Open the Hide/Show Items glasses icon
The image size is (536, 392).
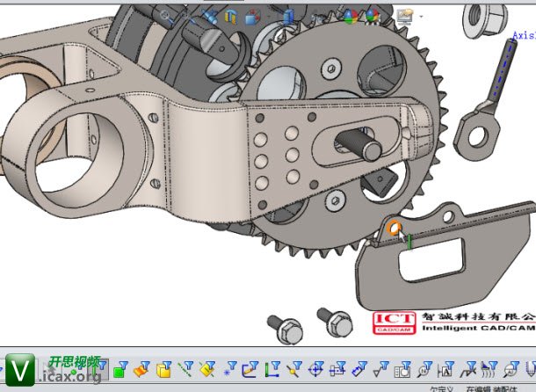(318, 17)
